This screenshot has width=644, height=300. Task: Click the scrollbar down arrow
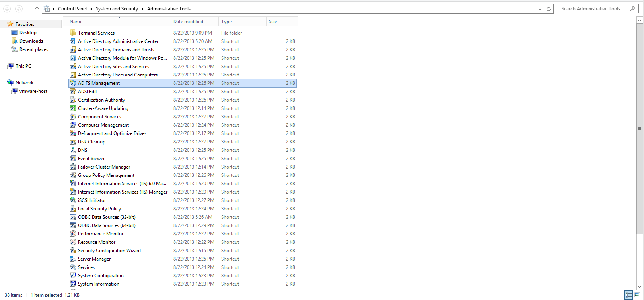(x=640, y=287)
